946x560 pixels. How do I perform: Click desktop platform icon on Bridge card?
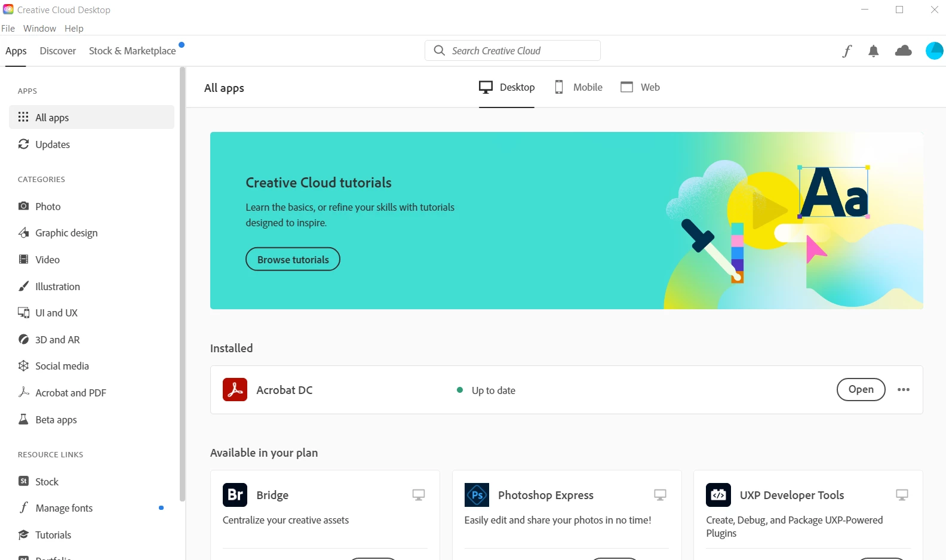point(419,495)
